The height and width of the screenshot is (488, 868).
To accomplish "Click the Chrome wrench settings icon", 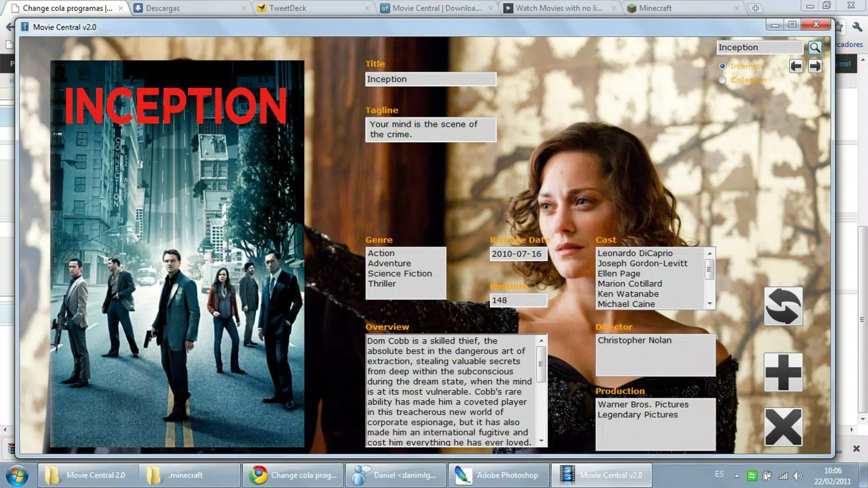I will coord(856,27).
